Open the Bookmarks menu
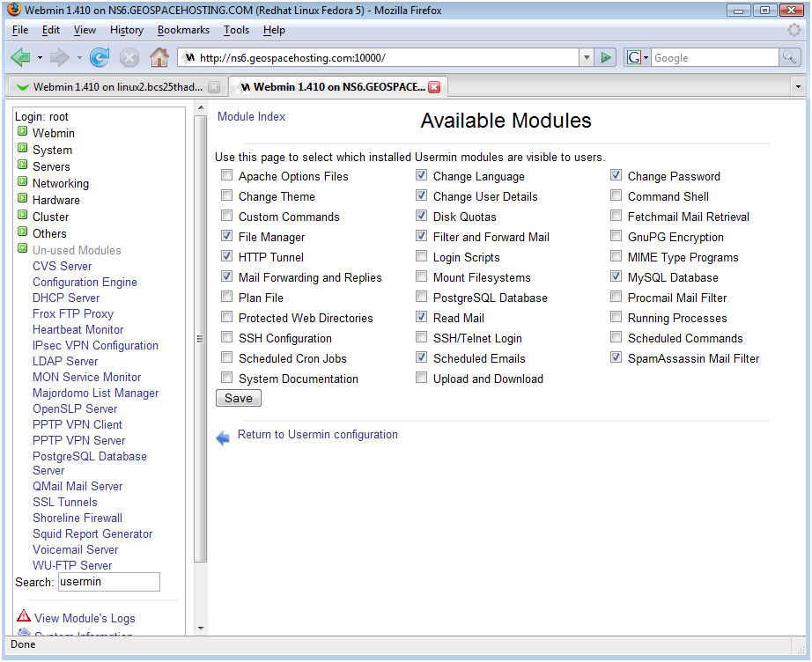This screenshot has width=812, height=662. 183,30
